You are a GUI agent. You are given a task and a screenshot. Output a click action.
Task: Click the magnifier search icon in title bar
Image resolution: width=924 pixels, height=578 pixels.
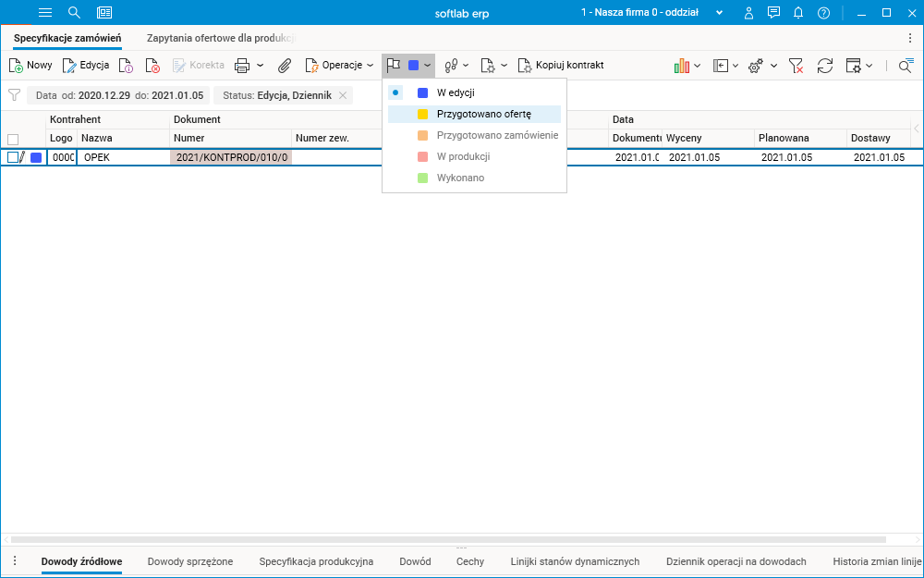74,12
